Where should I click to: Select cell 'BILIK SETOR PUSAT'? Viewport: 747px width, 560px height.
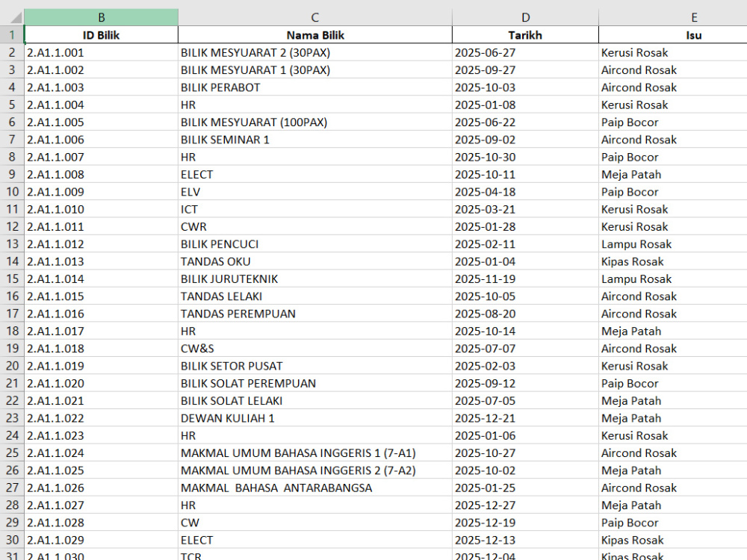(315, 366)
